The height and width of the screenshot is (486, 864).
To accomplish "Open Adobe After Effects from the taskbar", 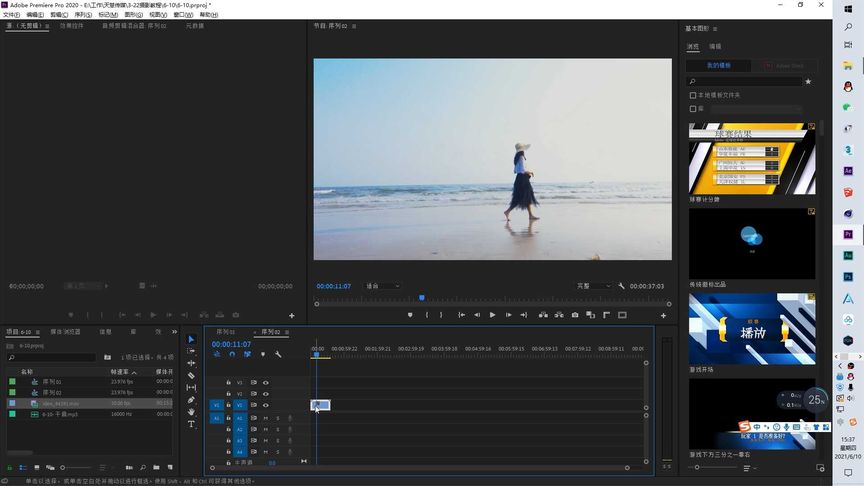I will (x=848, y=171).
